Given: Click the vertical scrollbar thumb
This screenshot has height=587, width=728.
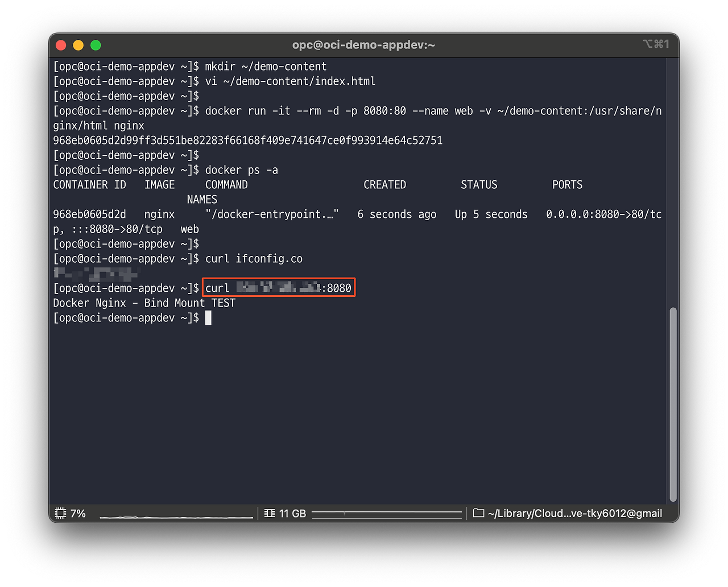Looking at the screenshot, I should coord(673,404).
